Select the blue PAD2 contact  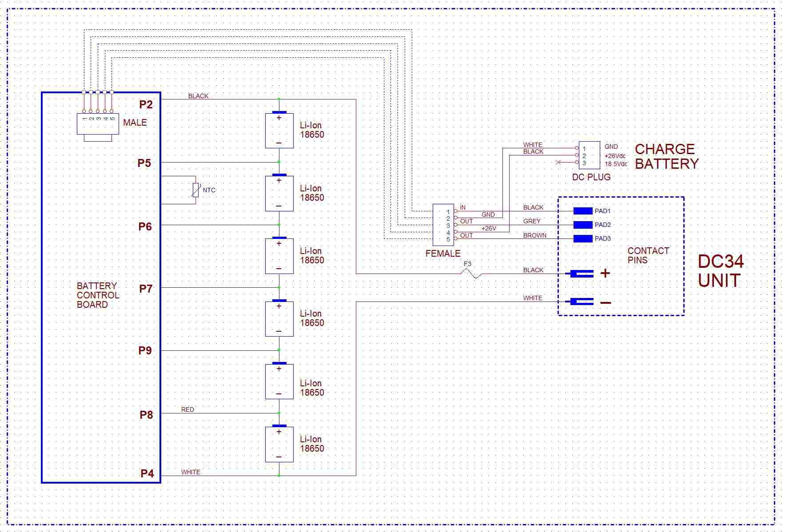583,225
